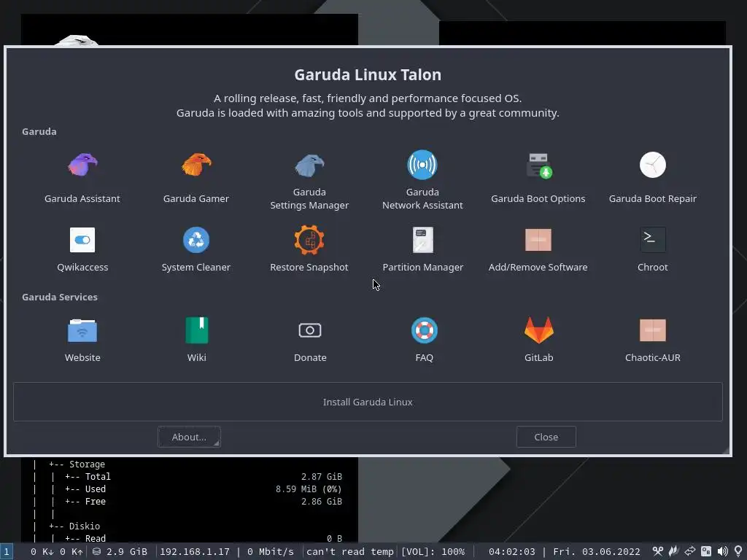The width and height of the screenshot is (747, 560).
Task: Open Restore Snapshot tool
Action: pos(309,249)
